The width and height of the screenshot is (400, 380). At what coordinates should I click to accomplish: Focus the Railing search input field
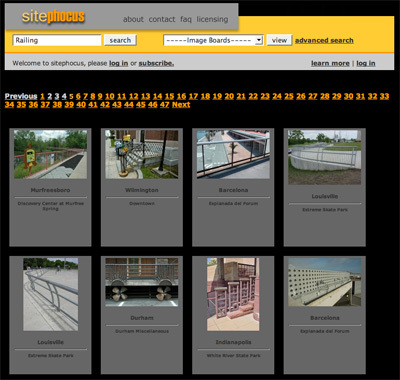(57, 40)
